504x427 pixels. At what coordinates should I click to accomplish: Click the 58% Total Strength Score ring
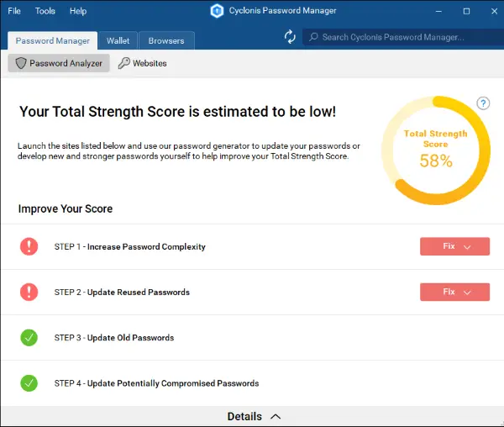click(436, 150)
